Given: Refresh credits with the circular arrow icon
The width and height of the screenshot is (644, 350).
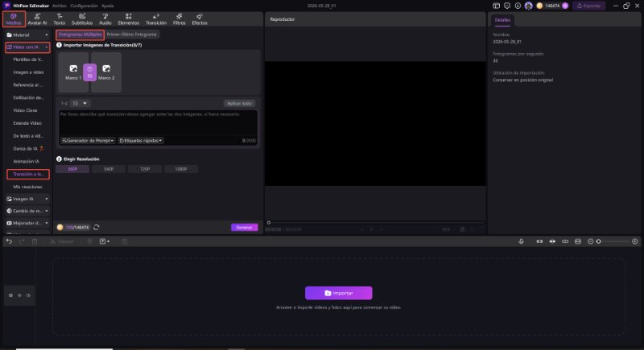Looking at the screenshot, I should tap(96, 228).
